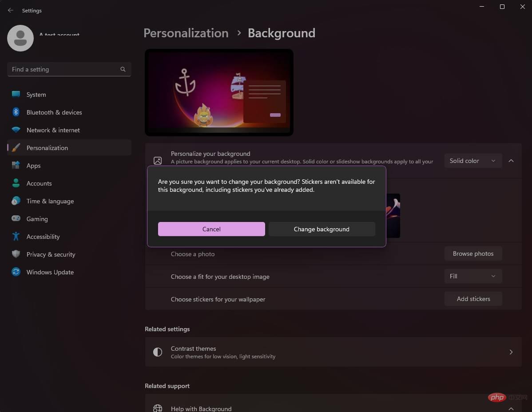The width and height of the screenshot is (532, 412).
Task: Open Contrast themes via its chevron
Action: [x=511, y=352]
